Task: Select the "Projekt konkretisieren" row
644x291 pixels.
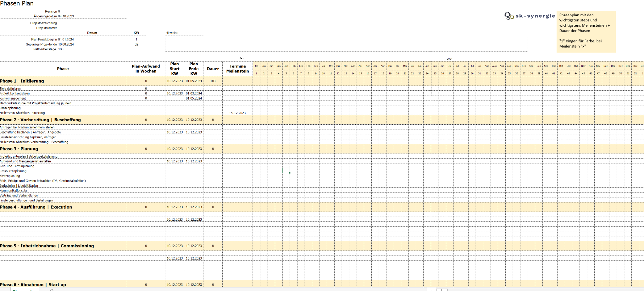Action: click(15, 94)
